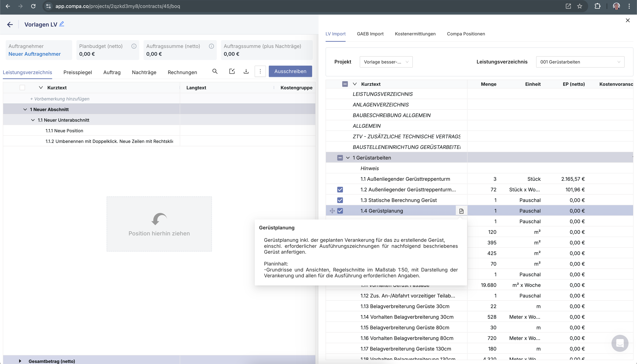This screenshot has height=364, width=637.
Task: Click the Ausschreiben button
Action: pyautogui.click(x=290, y=71)
